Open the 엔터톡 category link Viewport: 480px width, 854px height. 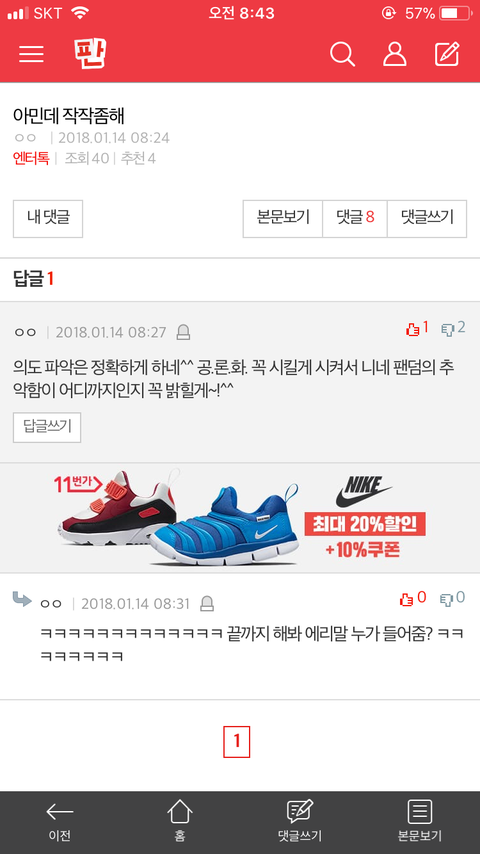click(x=31, y=158)
